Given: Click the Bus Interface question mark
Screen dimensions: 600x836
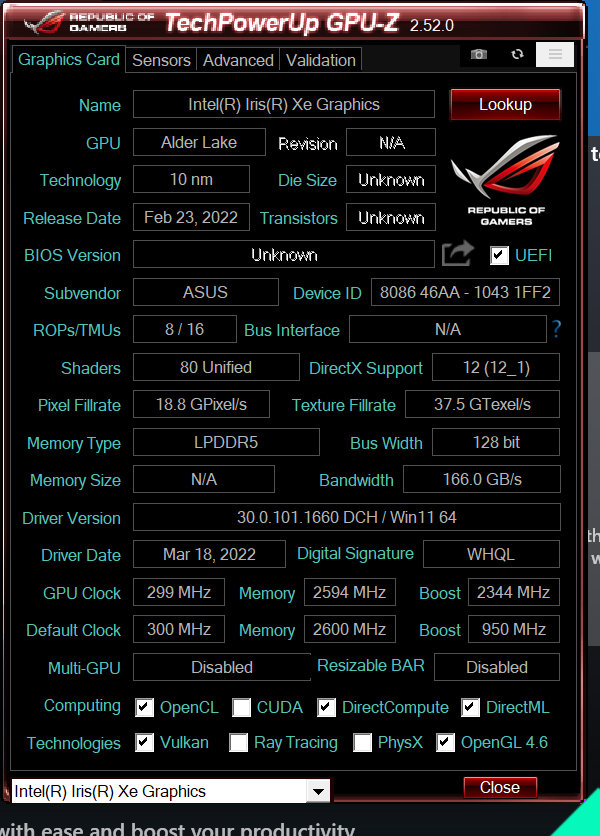Looking at the screenshot, I should point(556,329).
